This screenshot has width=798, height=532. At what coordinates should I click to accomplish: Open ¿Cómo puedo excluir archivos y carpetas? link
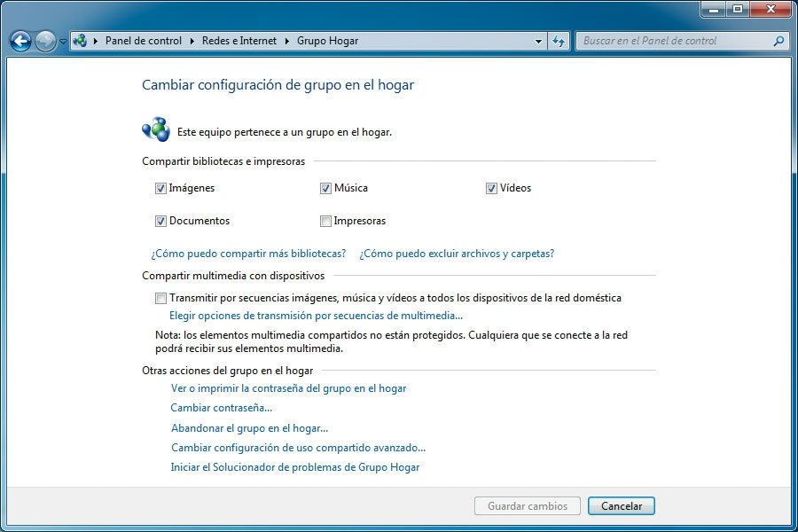pos(457,254)
